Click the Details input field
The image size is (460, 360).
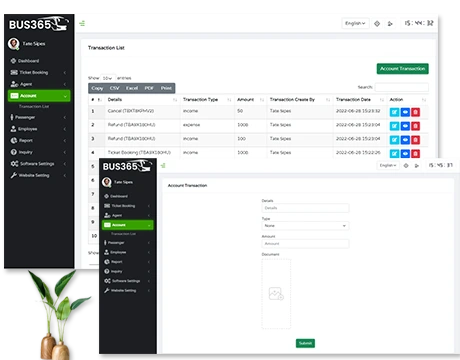(x=305, y=208)
